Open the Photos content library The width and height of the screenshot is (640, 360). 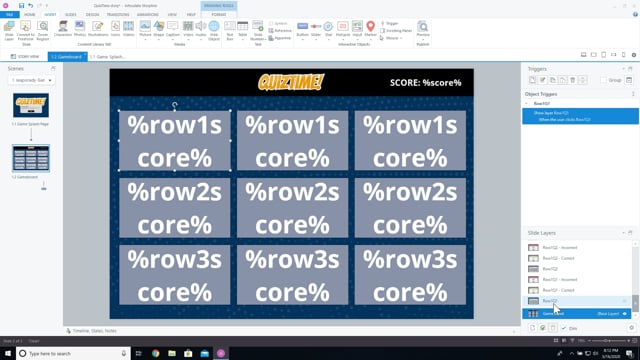click(80, 29)
